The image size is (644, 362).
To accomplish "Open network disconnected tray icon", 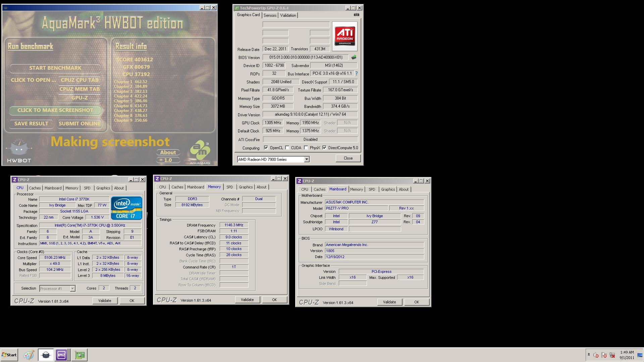I will pos(612,355).
